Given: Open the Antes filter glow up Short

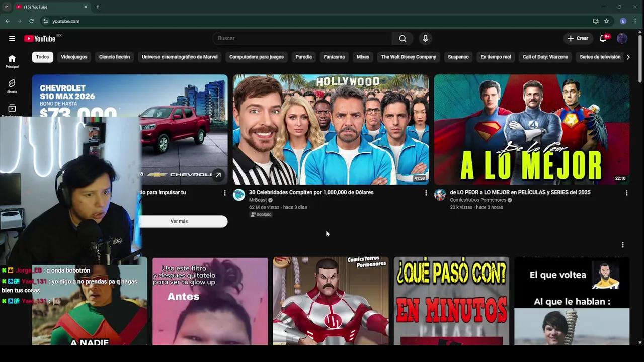Looking at the screenshot, I should (x=210, y=301).
